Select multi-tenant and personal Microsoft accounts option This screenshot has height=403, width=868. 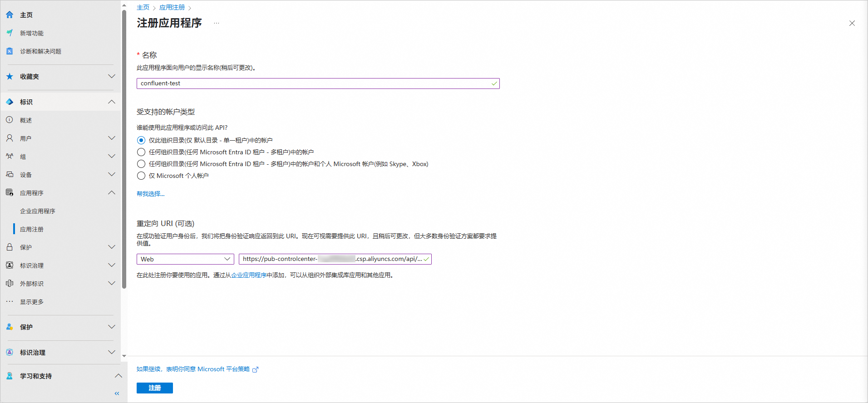141,164
